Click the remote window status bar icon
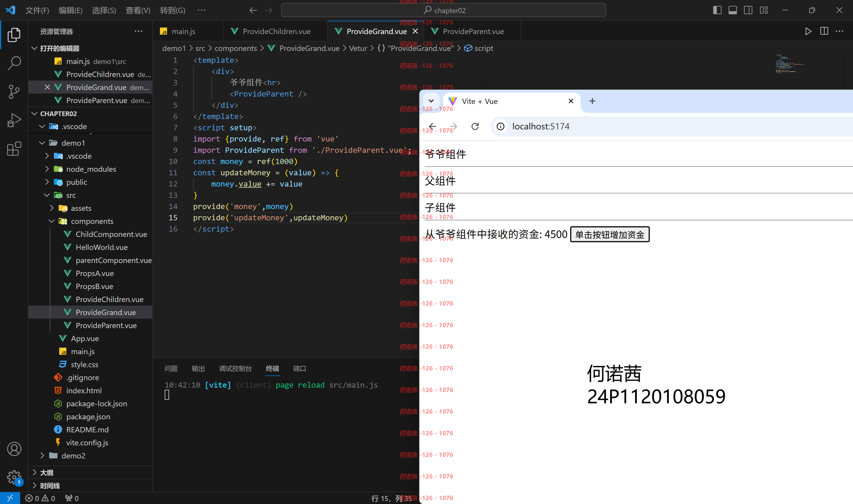Viewport: 853px width, 504px height. click(10, 498)
